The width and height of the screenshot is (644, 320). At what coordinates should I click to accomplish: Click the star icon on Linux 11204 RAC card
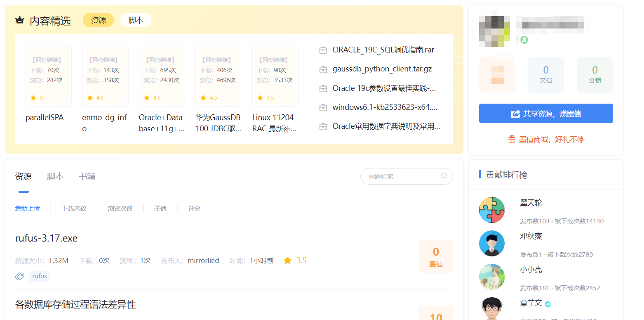(x=260, y=98)
